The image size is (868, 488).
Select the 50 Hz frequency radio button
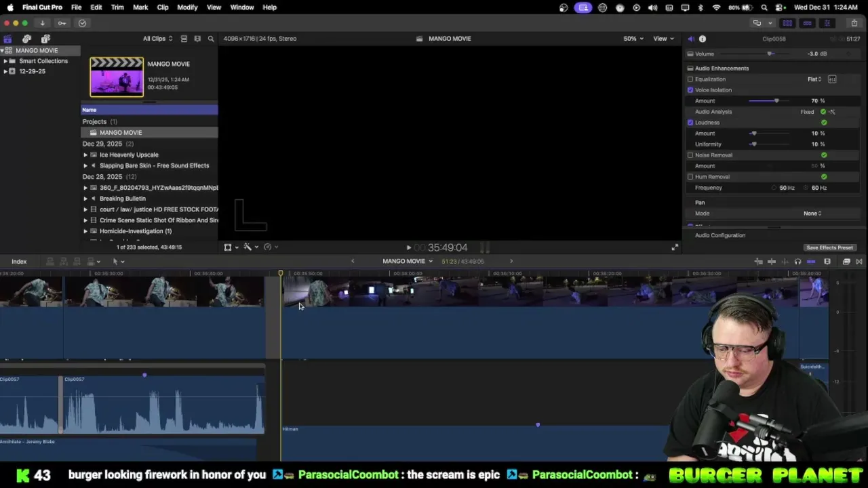coord(774,188)
